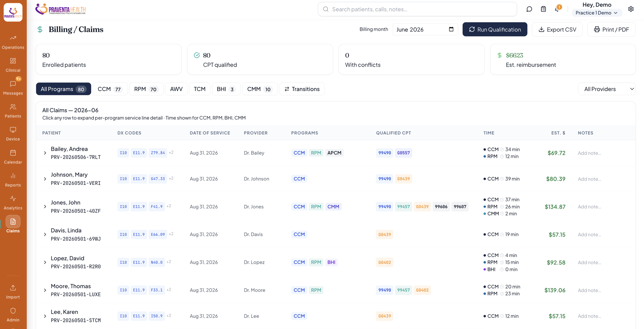Image resolution: width=644 pixels, height=329 pixels.
Task: Add a note for Moore, Thomas
Action: click(x=589, y=290)
